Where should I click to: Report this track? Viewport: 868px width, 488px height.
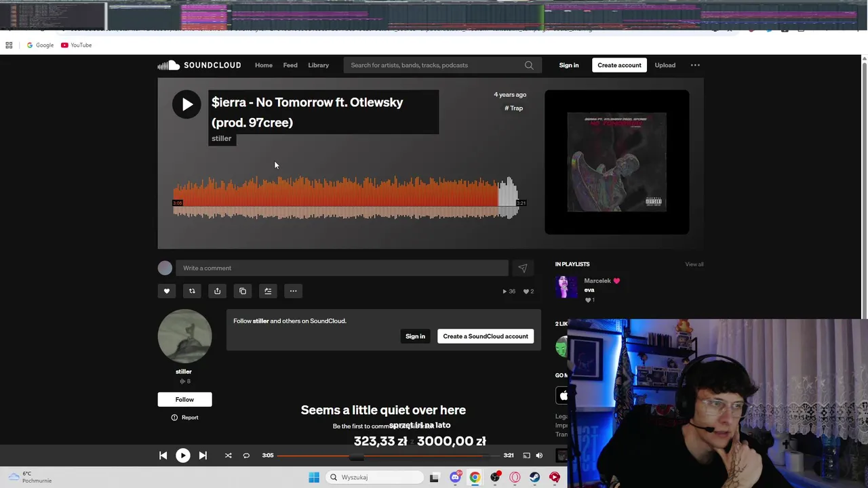(x=184, y=418)
